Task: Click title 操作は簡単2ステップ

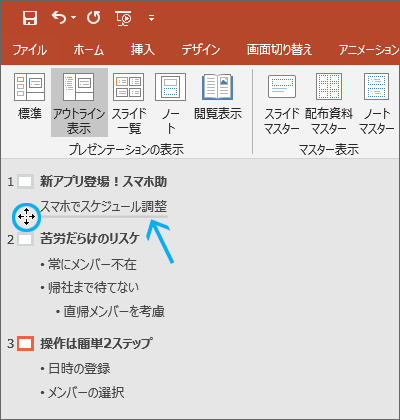Action: (96, 343)
